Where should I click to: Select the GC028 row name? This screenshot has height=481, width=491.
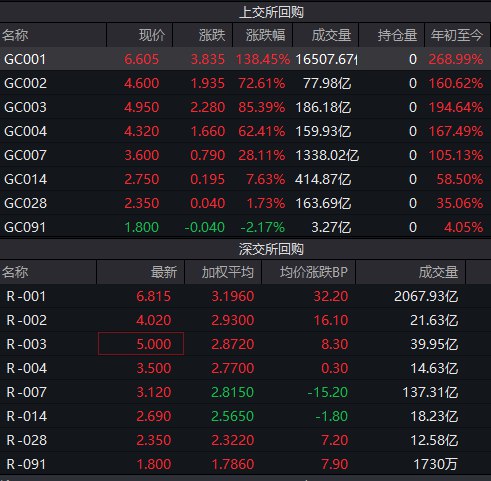(25, 203)
